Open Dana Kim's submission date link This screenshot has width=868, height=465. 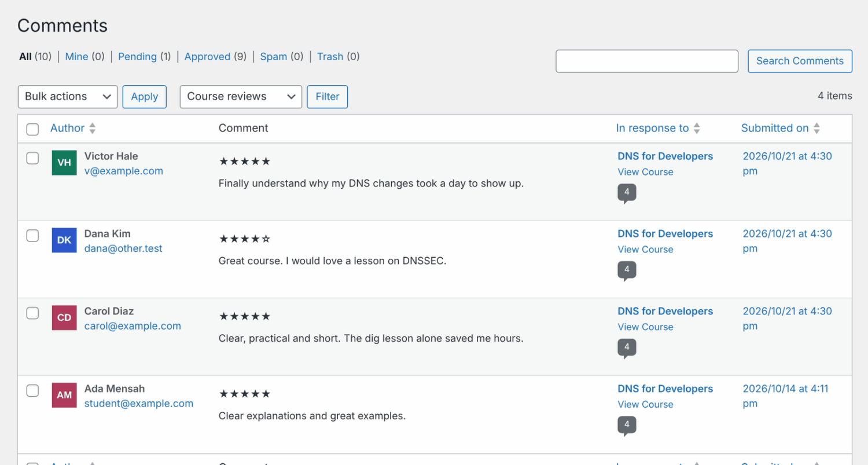[787, 241]
